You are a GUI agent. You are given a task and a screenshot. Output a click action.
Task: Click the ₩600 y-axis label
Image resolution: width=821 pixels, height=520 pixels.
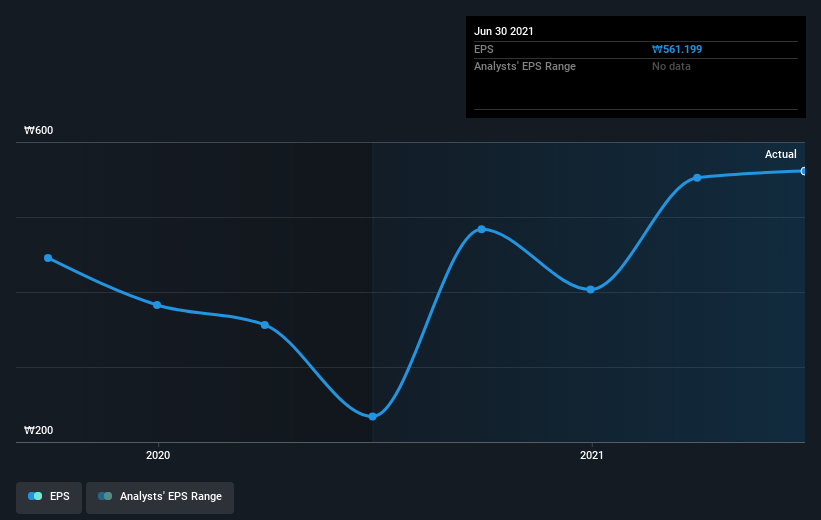[39, 130]
